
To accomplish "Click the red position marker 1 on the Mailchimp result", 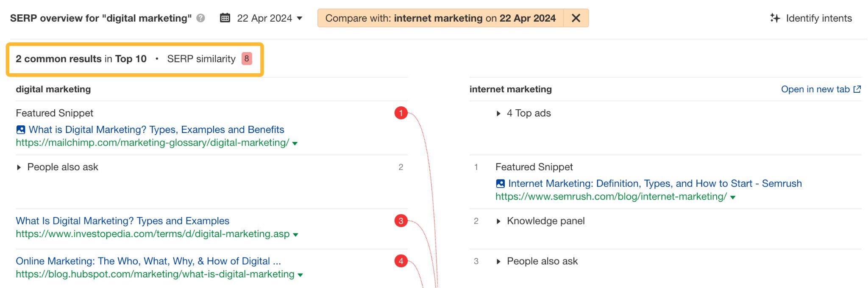I will tap(400, 113).
